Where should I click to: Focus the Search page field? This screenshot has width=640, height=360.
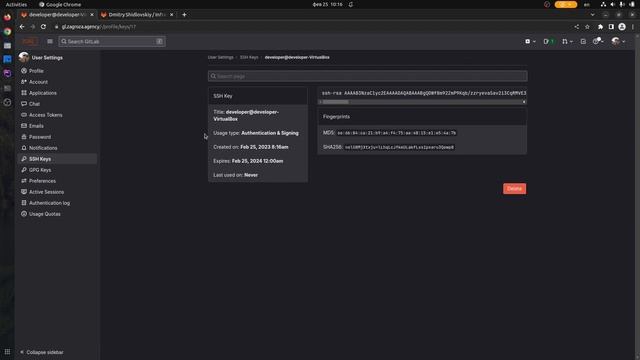click(x=367, y=76)
